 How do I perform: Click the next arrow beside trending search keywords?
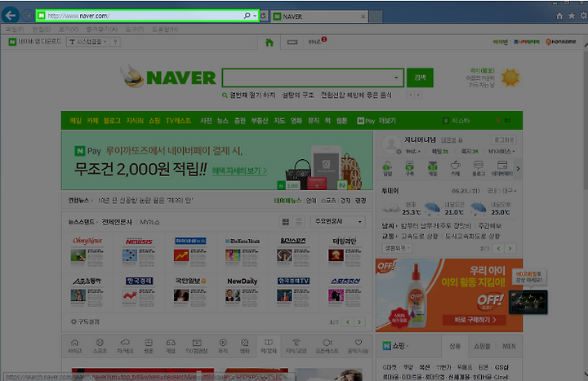tap(418, 95)
